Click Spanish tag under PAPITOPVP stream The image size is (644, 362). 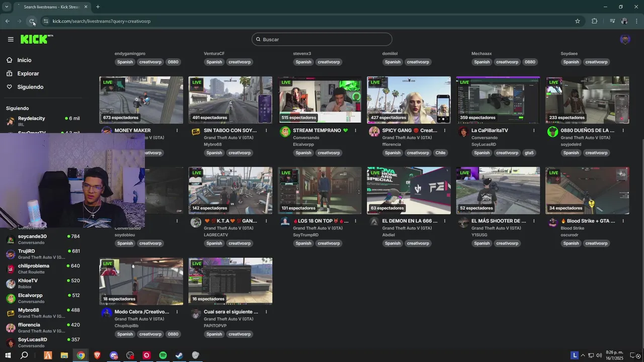[x=214, y=334]
